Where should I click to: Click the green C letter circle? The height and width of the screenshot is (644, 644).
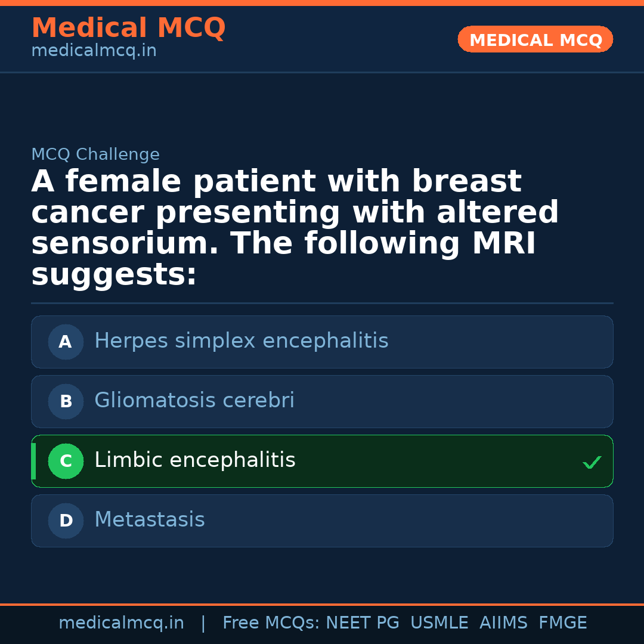pyautogui.click(x=66, y=462)
